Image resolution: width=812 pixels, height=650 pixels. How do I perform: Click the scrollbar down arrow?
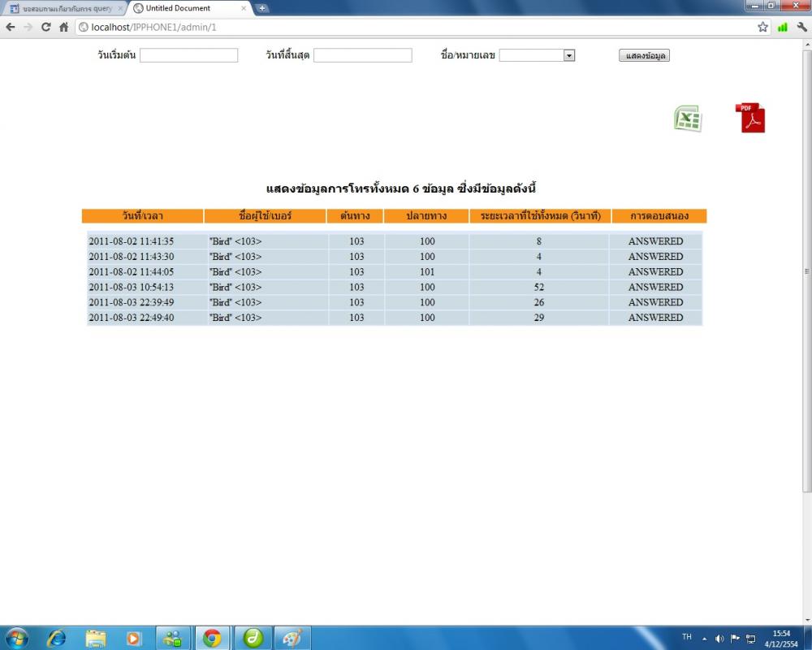point(807,620)
